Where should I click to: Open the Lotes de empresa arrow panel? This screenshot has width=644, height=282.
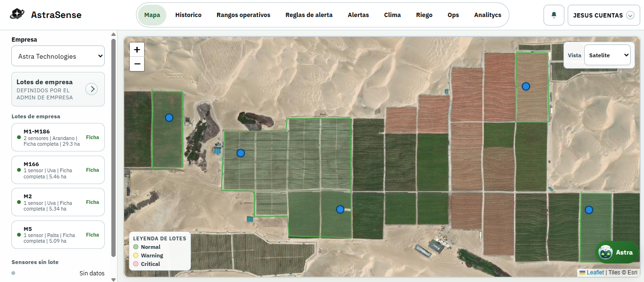click(x=91, y=89)
